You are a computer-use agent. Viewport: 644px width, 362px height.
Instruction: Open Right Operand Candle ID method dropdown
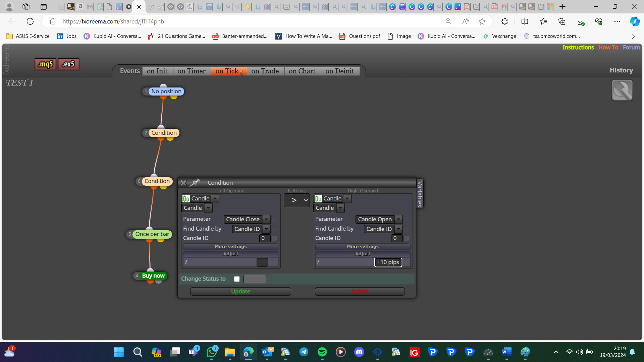tap(398, 229)
